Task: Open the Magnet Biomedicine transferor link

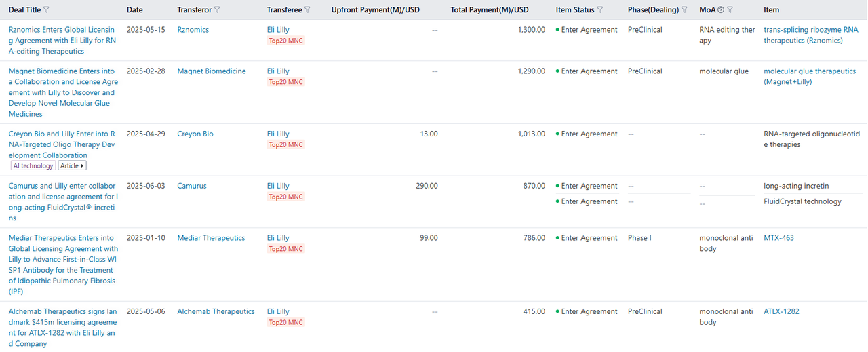Action: coord(211,71)
